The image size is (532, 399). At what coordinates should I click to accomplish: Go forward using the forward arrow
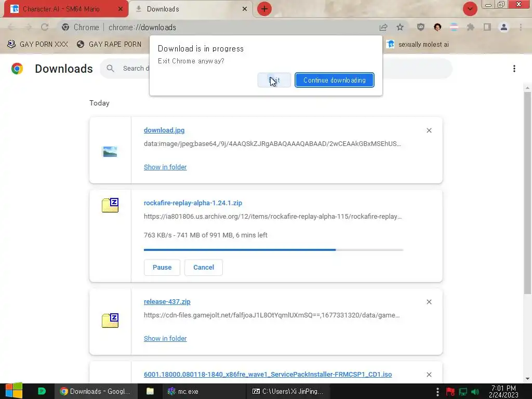tap(28, 27)
